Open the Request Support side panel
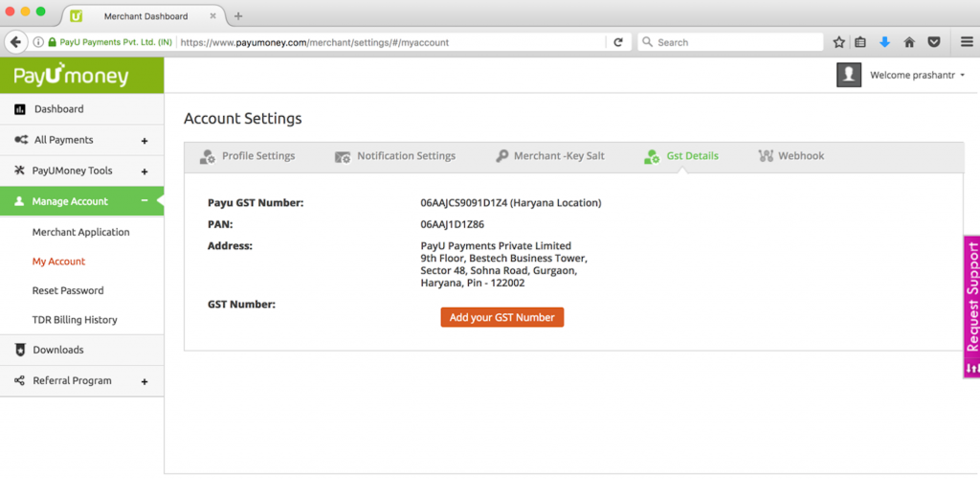 pyautogui.click(x=972, y=307)
